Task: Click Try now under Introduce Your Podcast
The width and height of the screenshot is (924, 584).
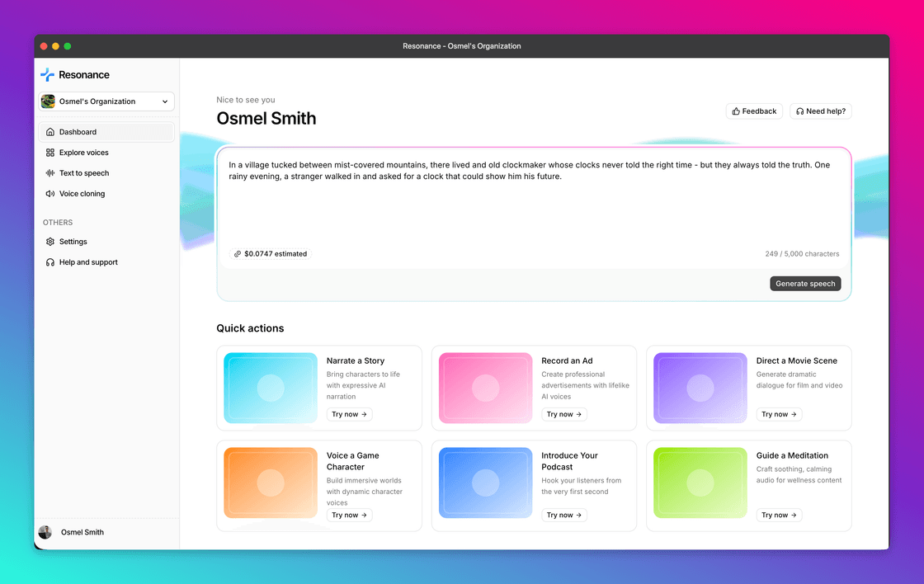Action: click(564, 515)
